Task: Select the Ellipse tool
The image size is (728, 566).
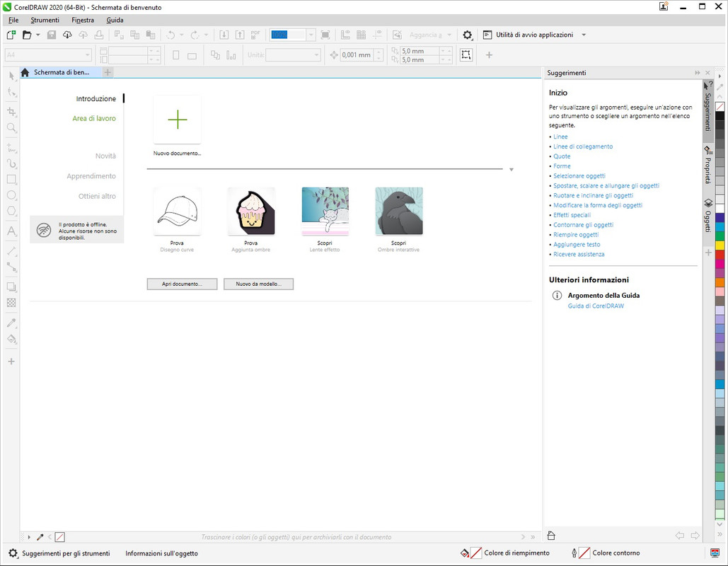Action: [x=11, y=195]
